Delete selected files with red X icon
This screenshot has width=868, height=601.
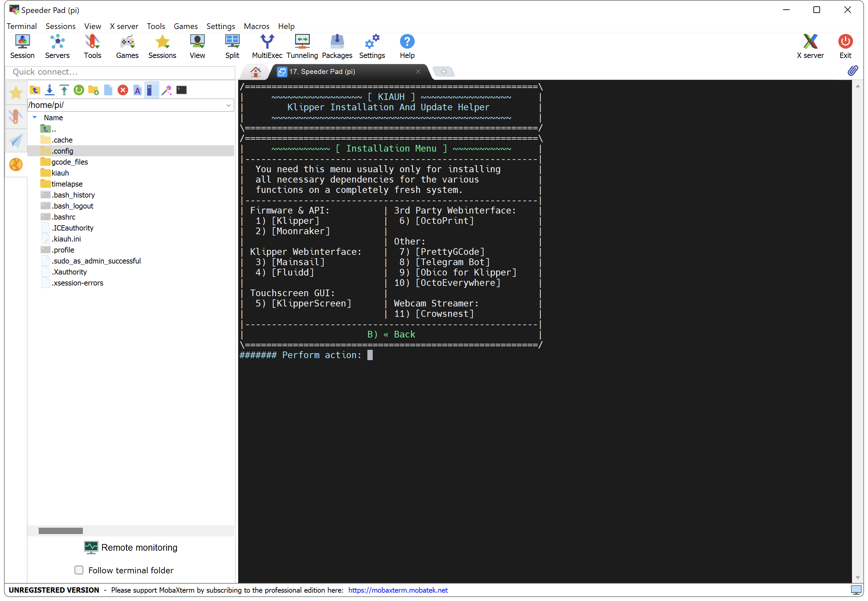[x=123, y=90]
